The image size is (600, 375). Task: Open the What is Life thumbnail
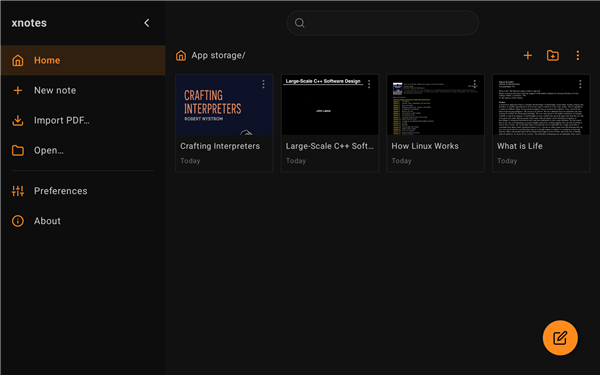(x=541, y=104)
